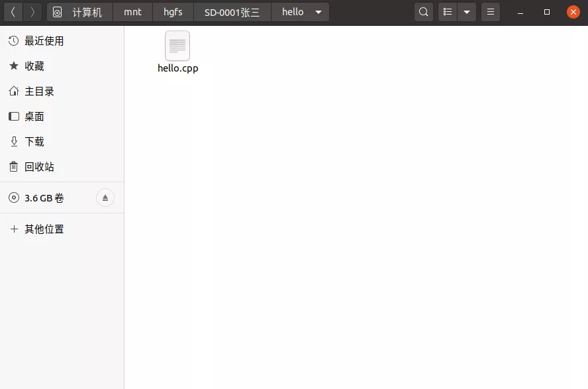
Task: Open 回收站 trash
Action: click(62, 166)
